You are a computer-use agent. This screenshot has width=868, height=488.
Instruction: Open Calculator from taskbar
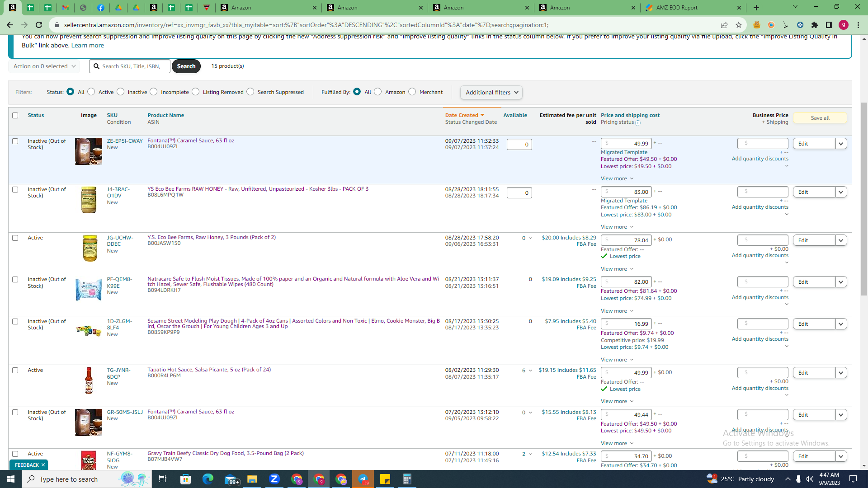pyautogui.click(x=407, y=479)
